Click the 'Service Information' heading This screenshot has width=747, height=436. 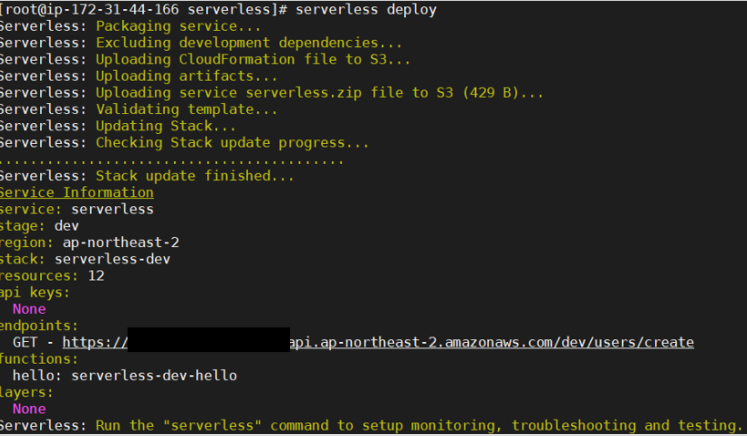tap(77, 193)
